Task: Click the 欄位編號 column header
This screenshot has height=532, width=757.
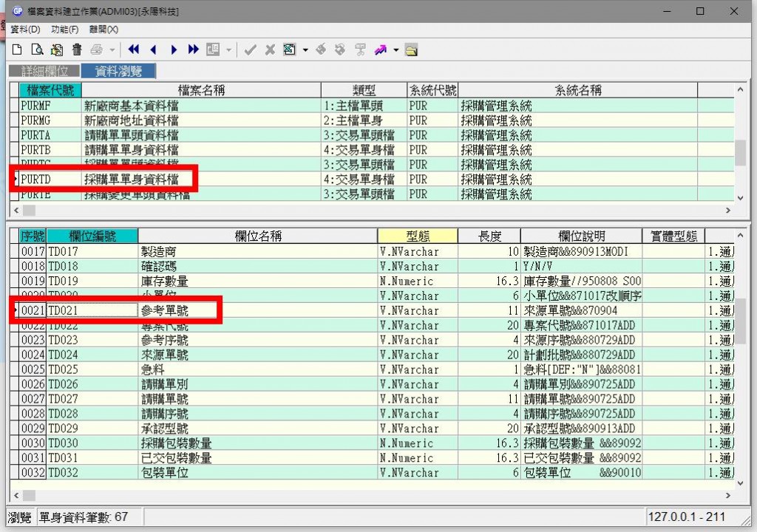Action: (92, 236)
